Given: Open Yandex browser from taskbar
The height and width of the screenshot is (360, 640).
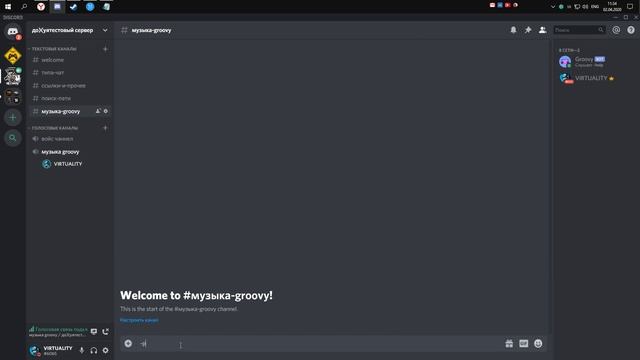Looking at the screenshot, I should coord(41,7).
